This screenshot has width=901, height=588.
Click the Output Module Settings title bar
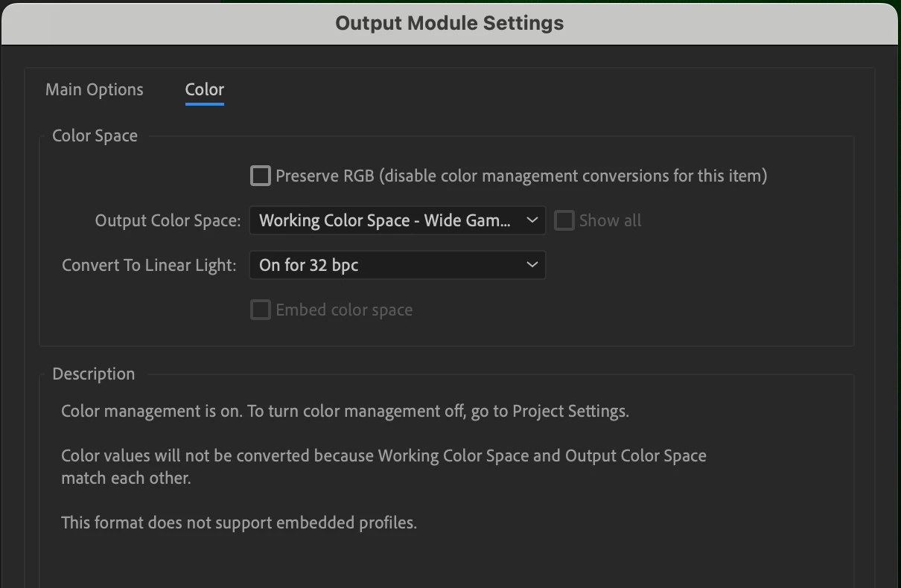450,23
